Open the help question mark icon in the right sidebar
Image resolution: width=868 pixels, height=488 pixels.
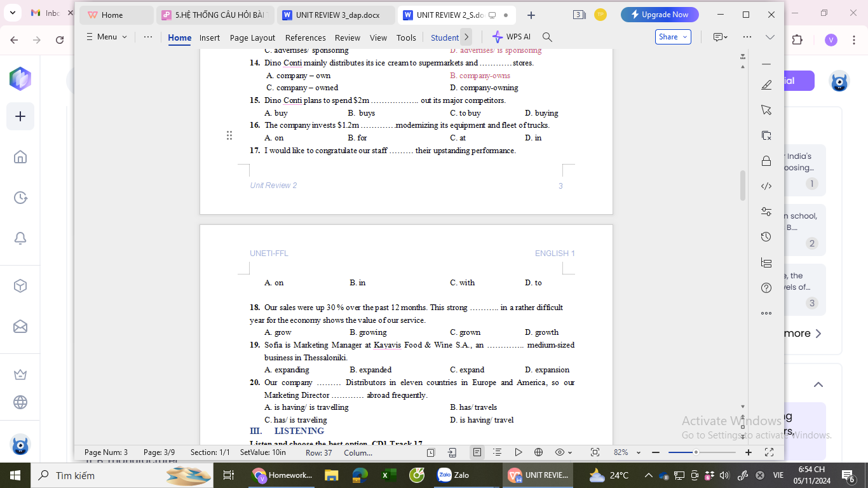point(766,288)
